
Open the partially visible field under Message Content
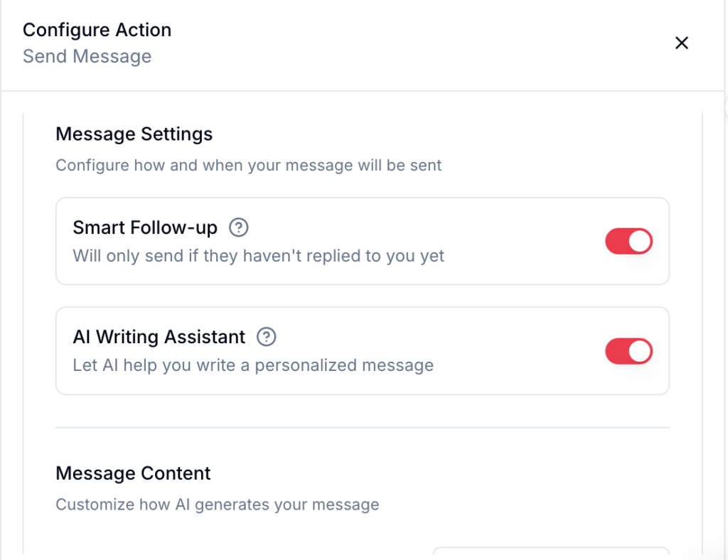coord(551,552)
